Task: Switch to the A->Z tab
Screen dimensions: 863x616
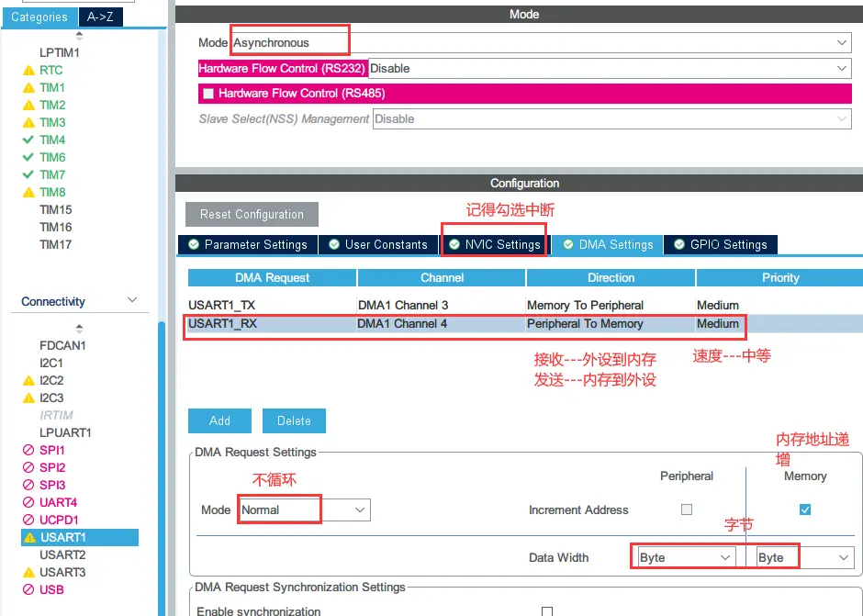Action: [100, 17]
